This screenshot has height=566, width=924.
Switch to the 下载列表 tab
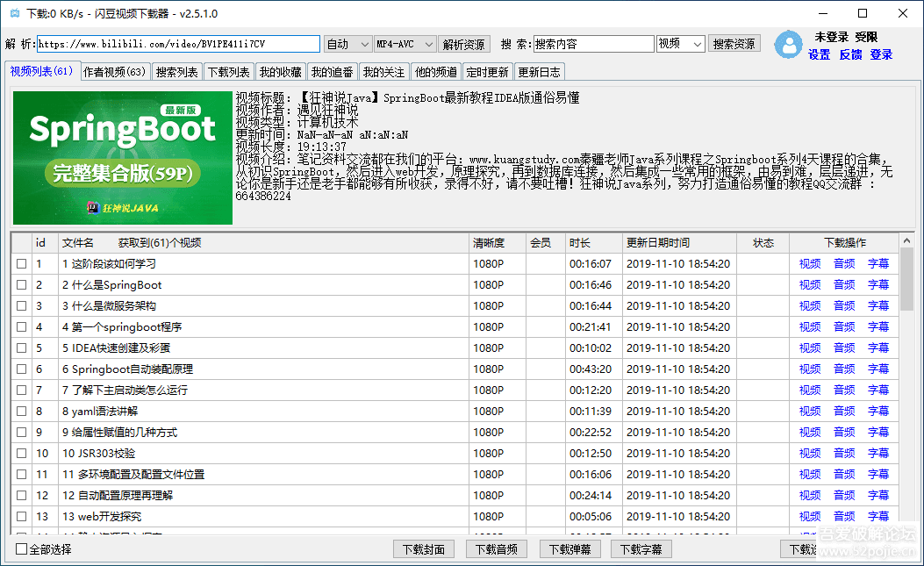coord(228,72)
